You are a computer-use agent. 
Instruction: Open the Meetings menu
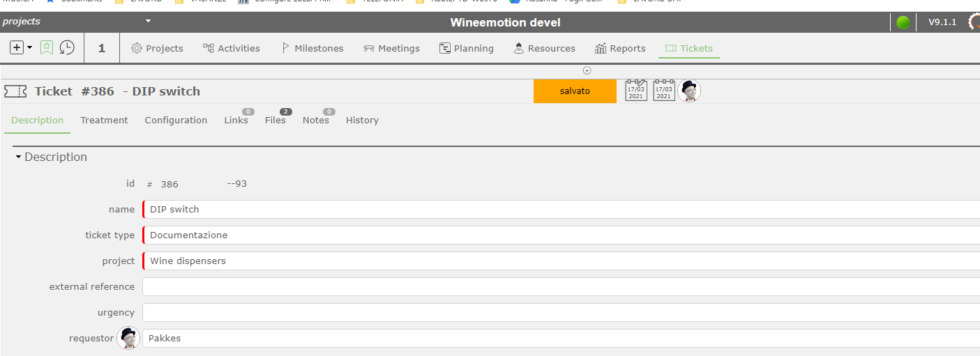[x=391, y=48]
